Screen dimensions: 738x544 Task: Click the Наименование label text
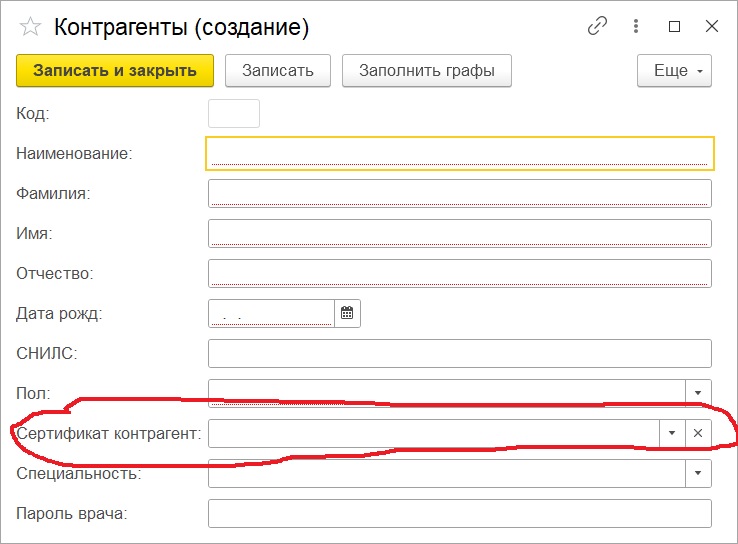click(x=74, y=153)
